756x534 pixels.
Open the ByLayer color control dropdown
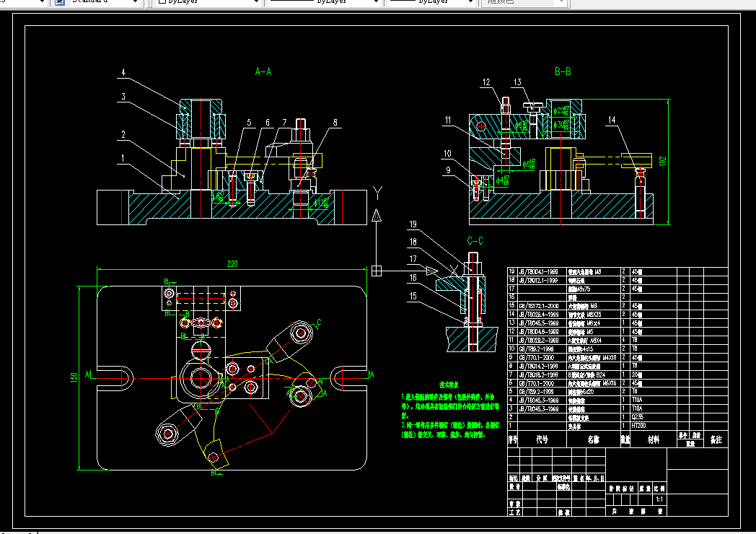[208, 2]
